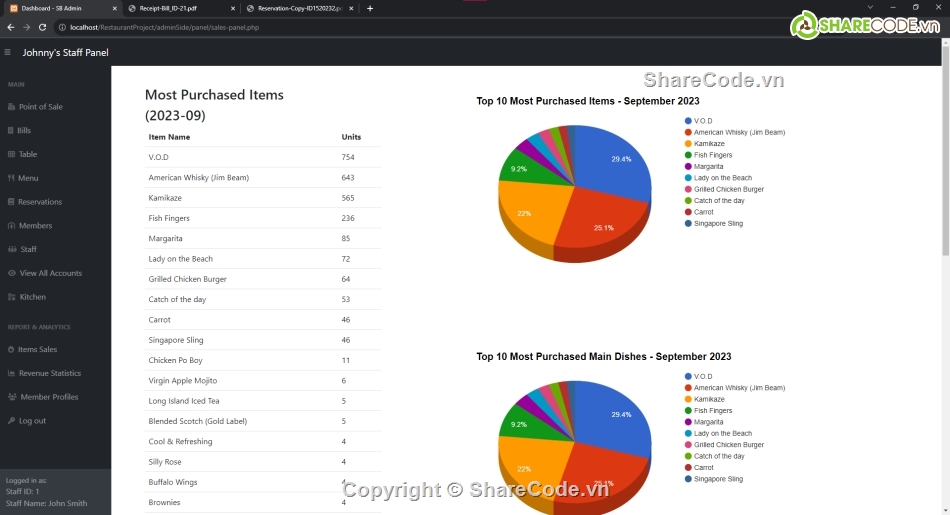This screenshot has width=950, height=515.
Task: Click the browser back arrow
Action: tap(10, 27)
